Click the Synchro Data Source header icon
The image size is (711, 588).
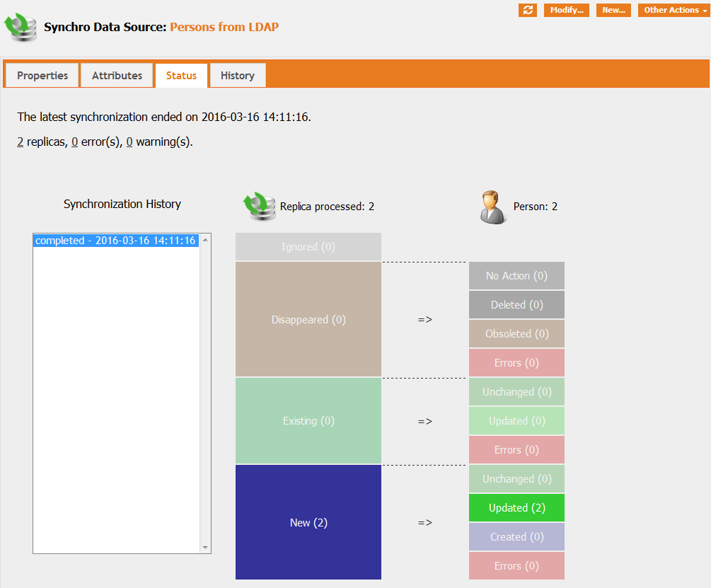(21, 27)
